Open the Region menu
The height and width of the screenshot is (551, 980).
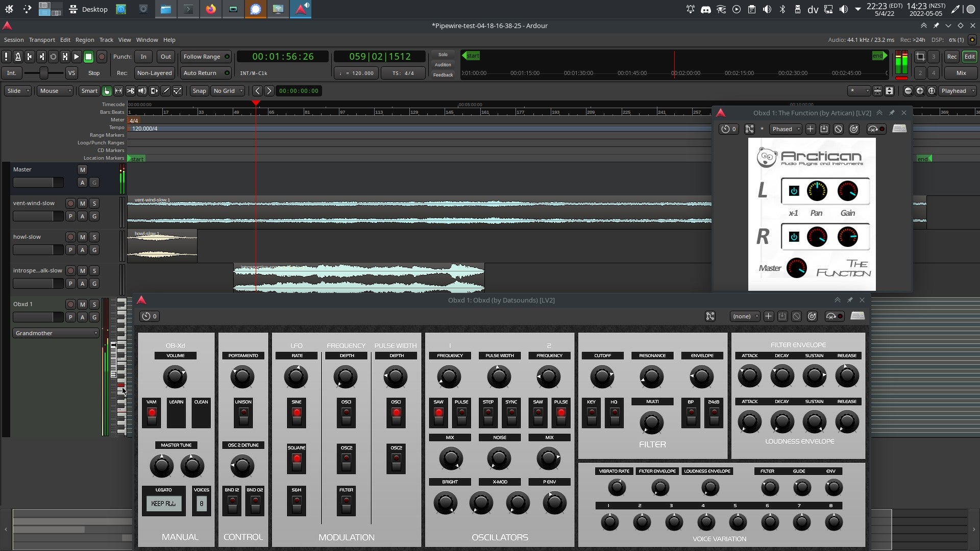84,40
